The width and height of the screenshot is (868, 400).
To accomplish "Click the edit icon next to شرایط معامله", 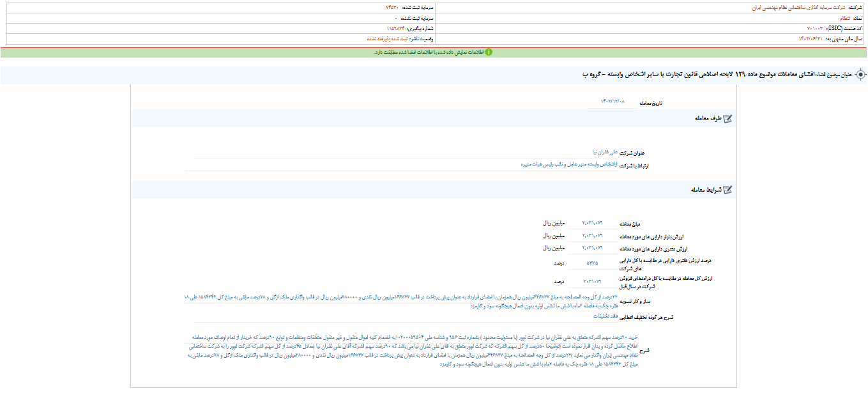I will coord(727,190).
